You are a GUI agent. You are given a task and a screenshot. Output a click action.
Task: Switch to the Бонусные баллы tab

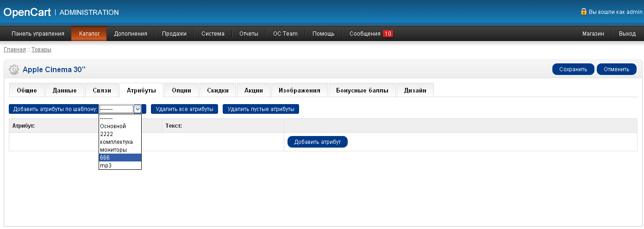[x=362, y=90]
